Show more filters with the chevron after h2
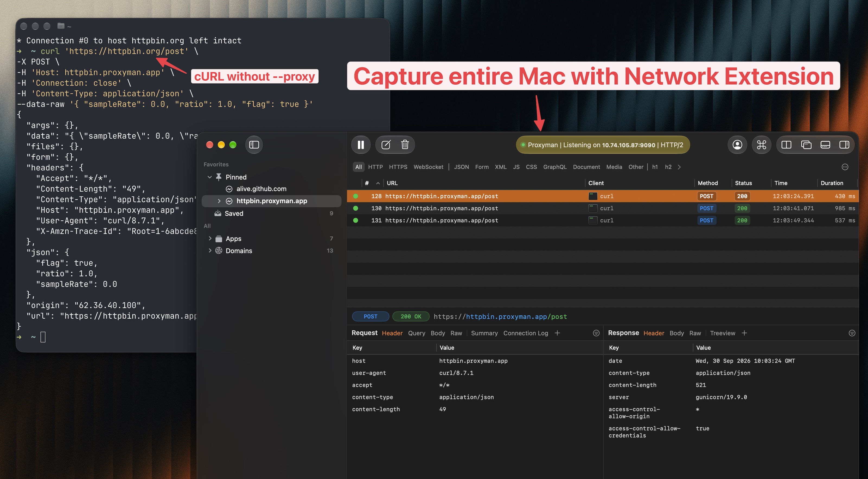The width and height of the screenshot is (868, 479). click(x=679, y=167)
